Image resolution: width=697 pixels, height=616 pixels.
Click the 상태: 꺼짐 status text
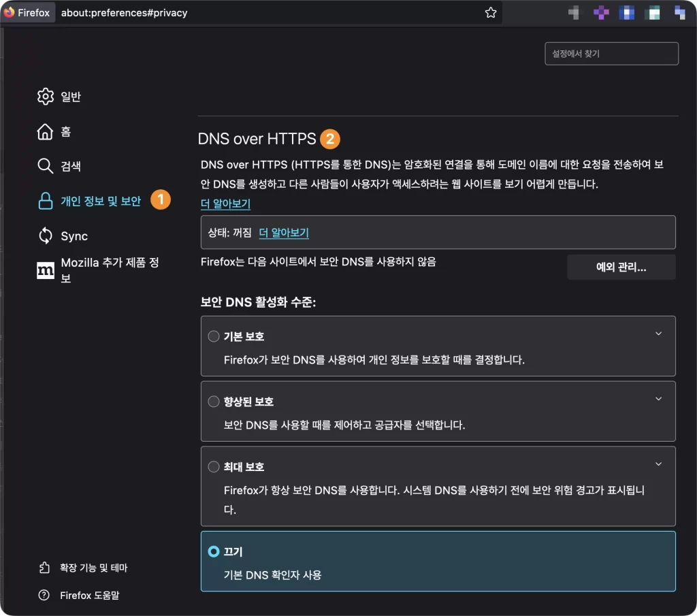pyautogui.click(x=230, y=232)
